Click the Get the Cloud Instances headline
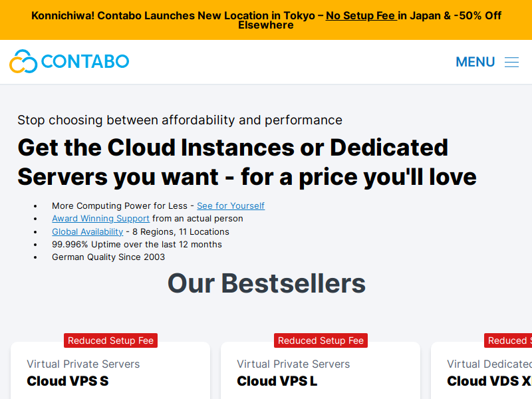 (247, 162)
